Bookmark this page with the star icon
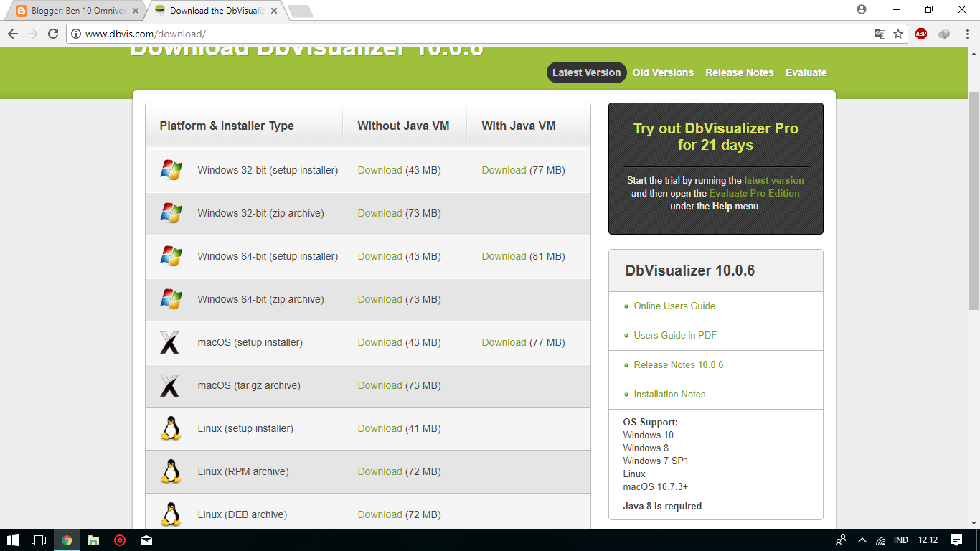The height and width of the screenshot is (551, 980). click(898, 34)
